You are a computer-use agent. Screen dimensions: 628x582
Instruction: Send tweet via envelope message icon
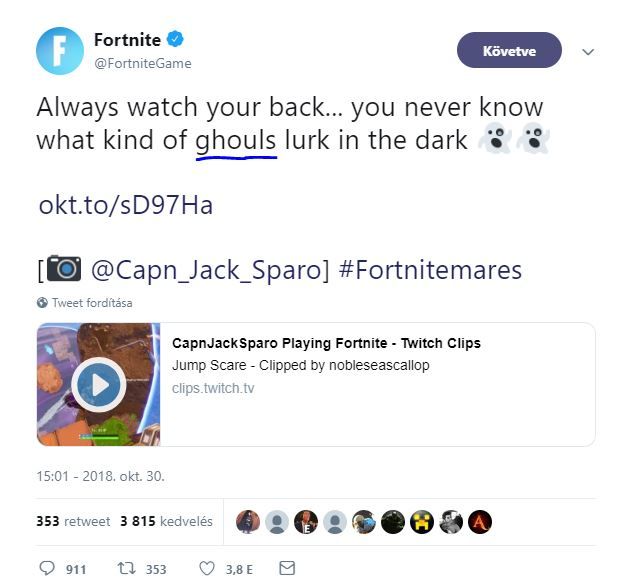coord(287,568)
